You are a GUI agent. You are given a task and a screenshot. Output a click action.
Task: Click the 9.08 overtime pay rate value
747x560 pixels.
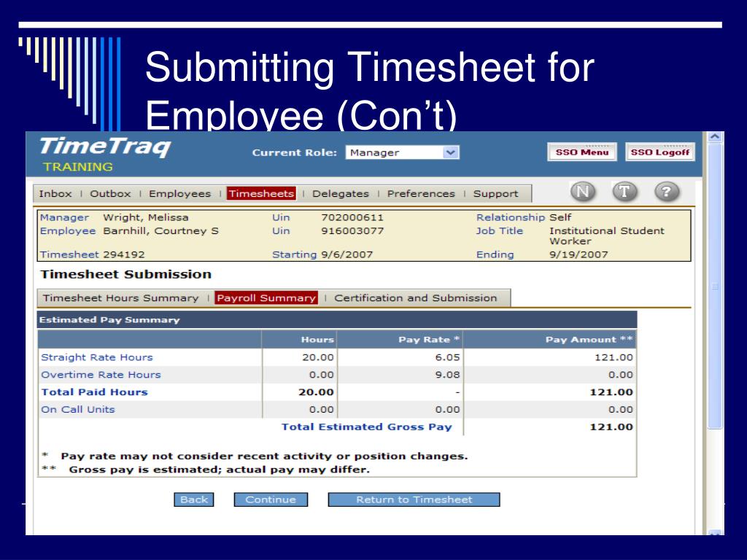(447, 375)
